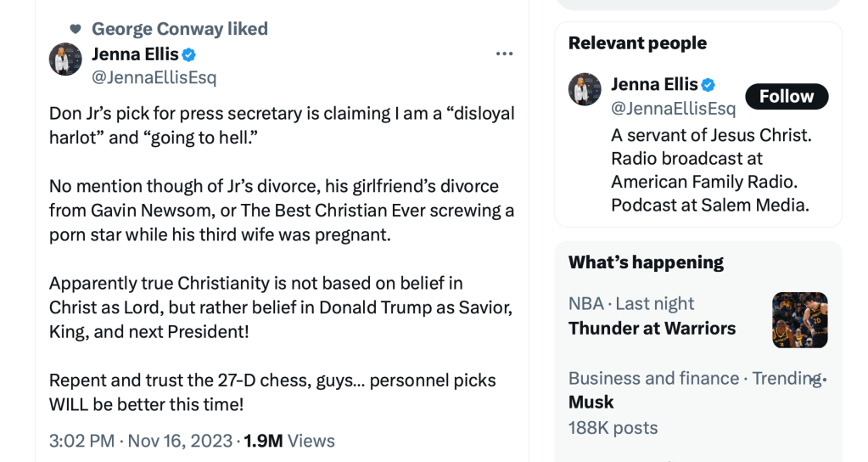Open the George Conway liked link
Image resolution: width=868 pixels, height=462 pixels.
tap(179, 29)
